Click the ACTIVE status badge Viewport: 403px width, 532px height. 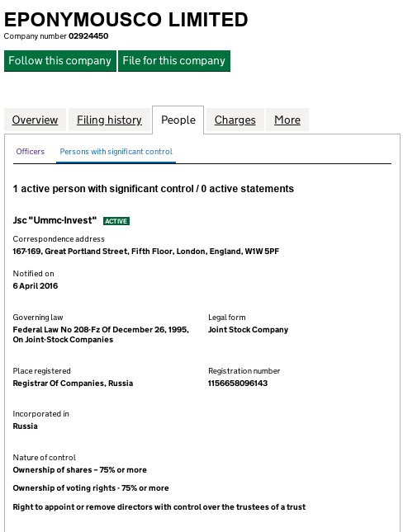(x=116, y=221)
